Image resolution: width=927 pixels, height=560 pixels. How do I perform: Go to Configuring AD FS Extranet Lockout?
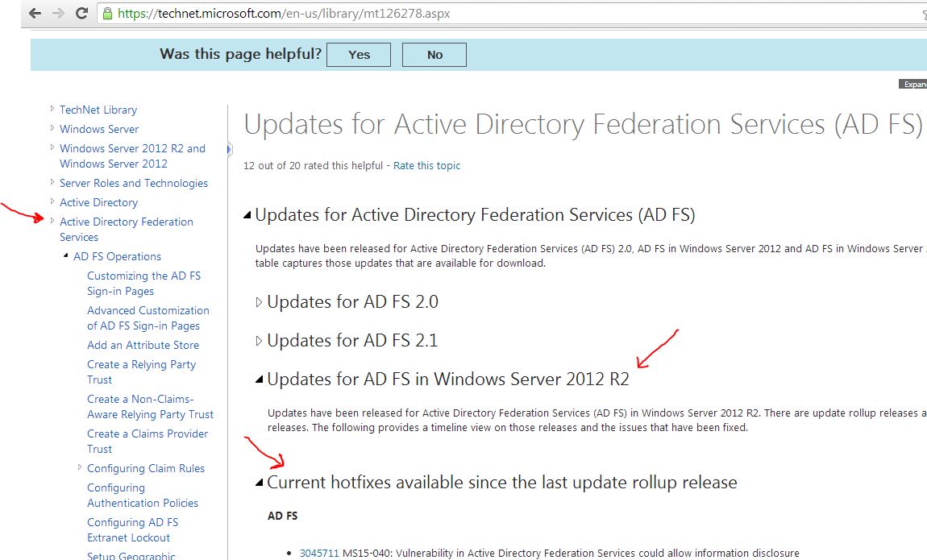(132, 529)
